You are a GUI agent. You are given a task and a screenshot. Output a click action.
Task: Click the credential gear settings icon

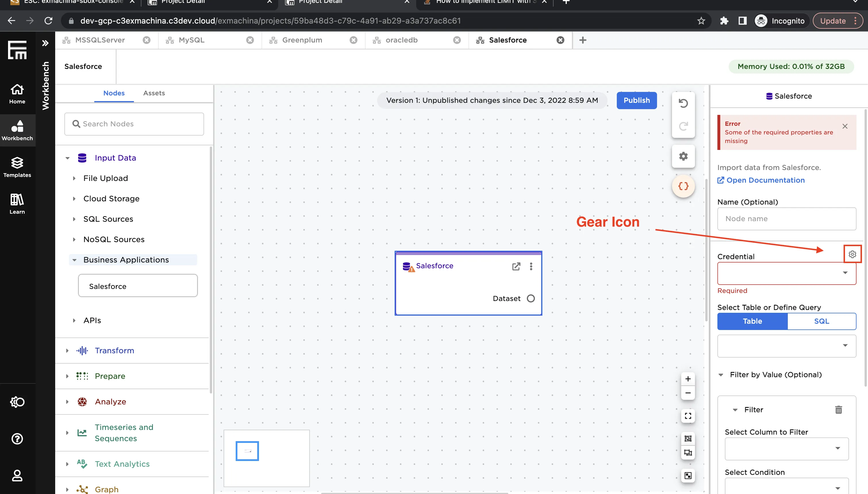click(852, 254)
